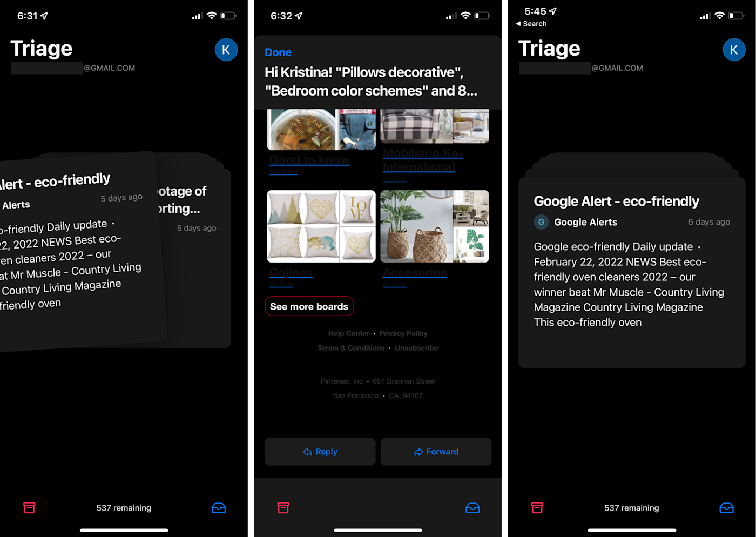The height and width of the screenshot is (537, 756).
Task: Tap archive icon in right Triage screen
Action: point(537,507)
